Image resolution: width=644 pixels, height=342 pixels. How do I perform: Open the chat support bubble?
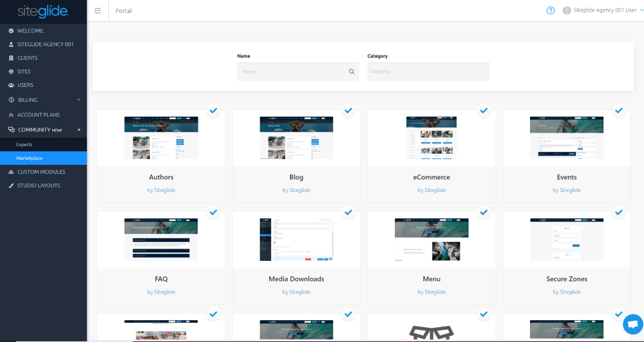(x=632, y=324)
